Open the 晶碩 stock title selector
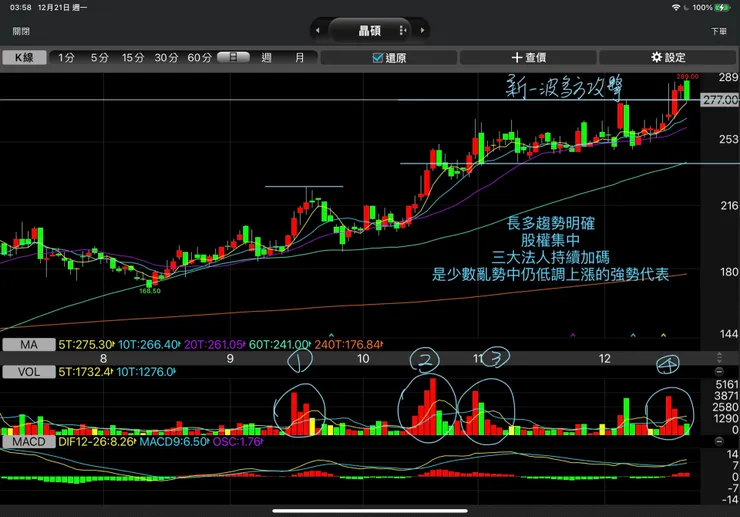Viewport: 740px width, 517px height. [370, 31]
